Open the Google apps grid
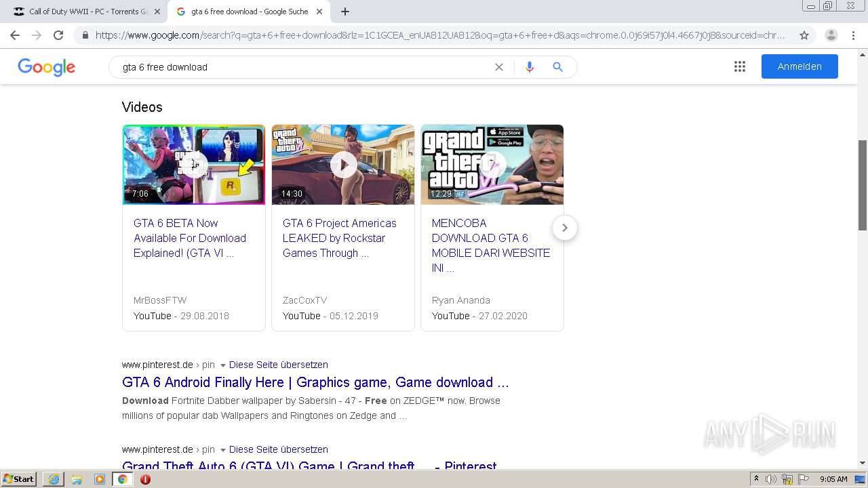The width and height of the screenshot is (868, 488). pyautogui.click(x=740, y=66)
